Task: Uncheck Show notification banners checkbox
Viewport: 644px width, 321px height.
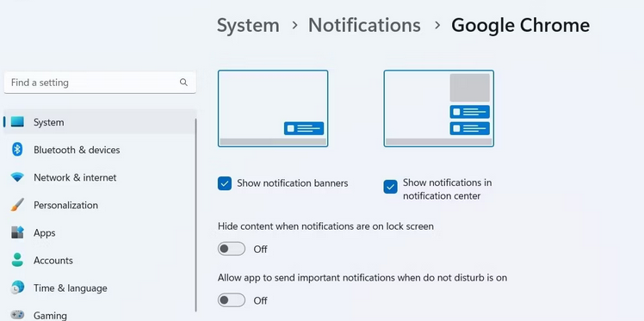Action: (x=225, y=183)
